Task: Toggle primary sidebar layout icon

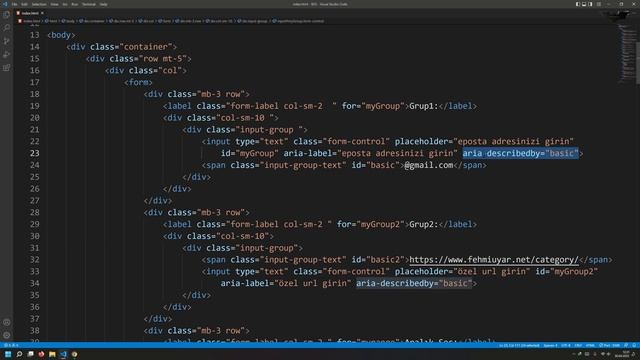Action: click(578, 4)
